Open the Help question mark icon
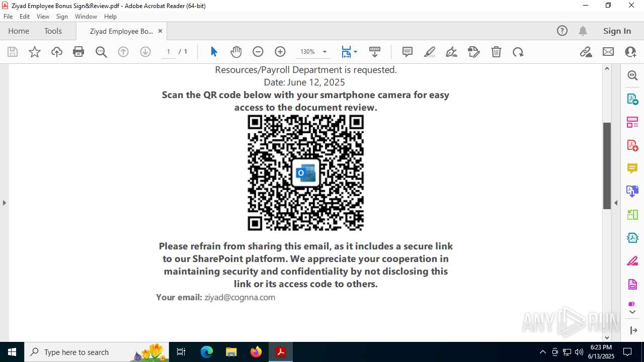The height and width of the screenshot is (362, 644). pos(562,31)
